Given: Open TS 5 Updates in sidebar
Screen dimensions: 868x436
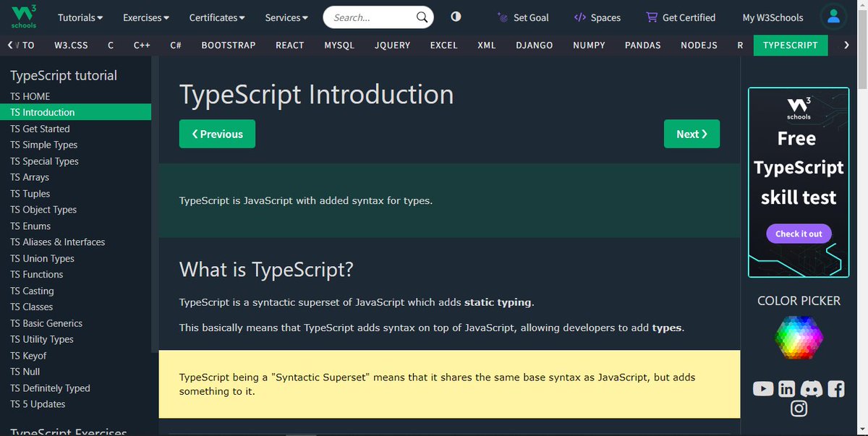Looking at the screenshot, I should coord(75,405).
